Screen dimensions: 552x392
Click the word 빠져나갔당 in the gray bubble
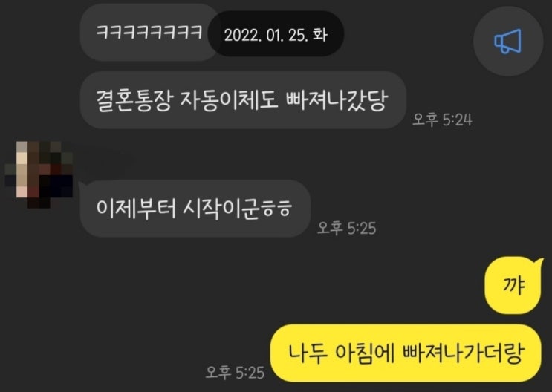pos(337,101)
